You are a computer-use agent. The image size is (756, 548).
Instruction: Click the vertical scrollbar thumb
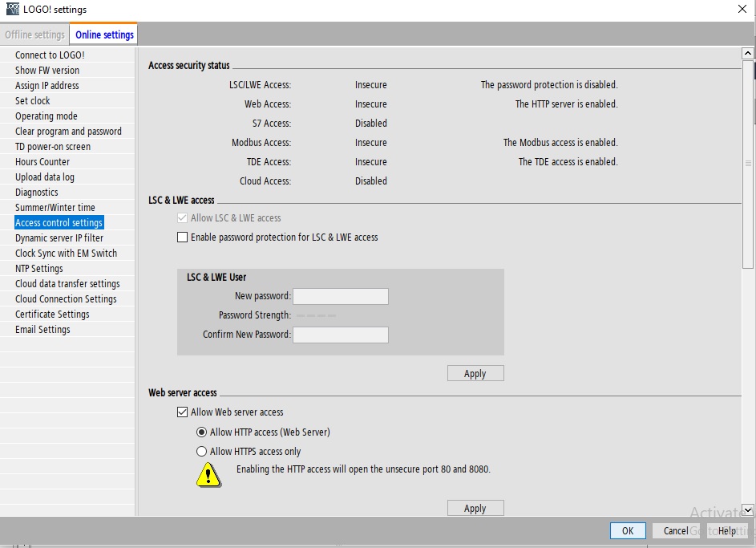click(x=747, y=164)
